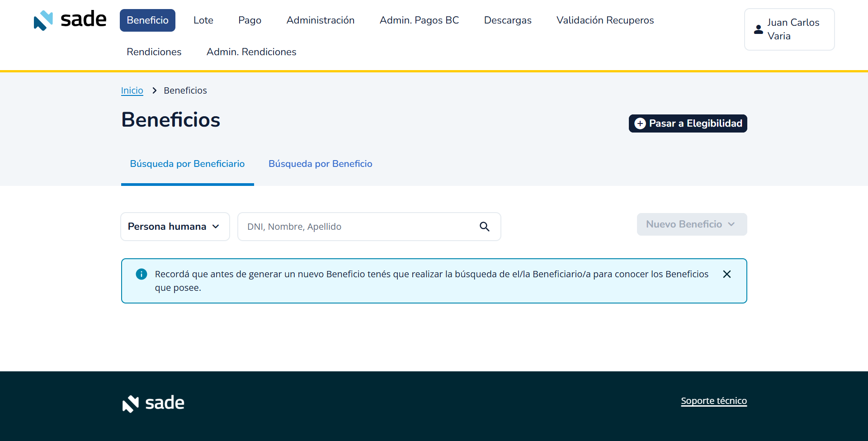
Task: Click the plus icon on Pasar a Elegibilidad
Action: [x=640, y=123]
